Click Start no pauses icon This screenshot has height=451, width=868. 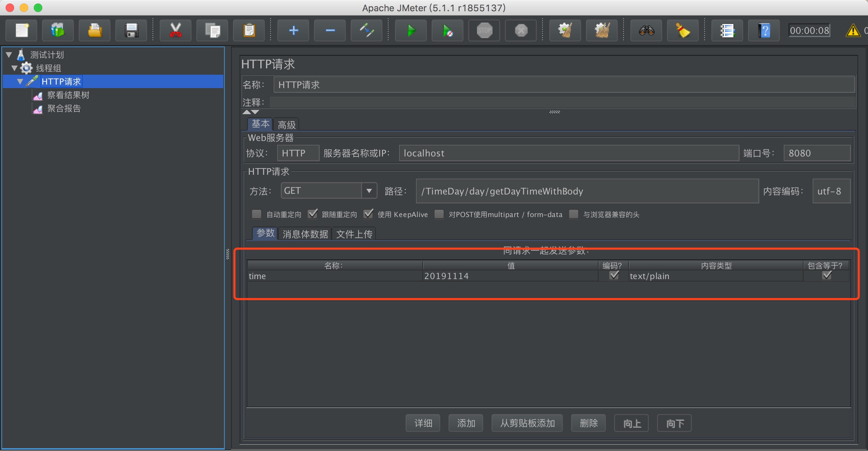(447, 30)
